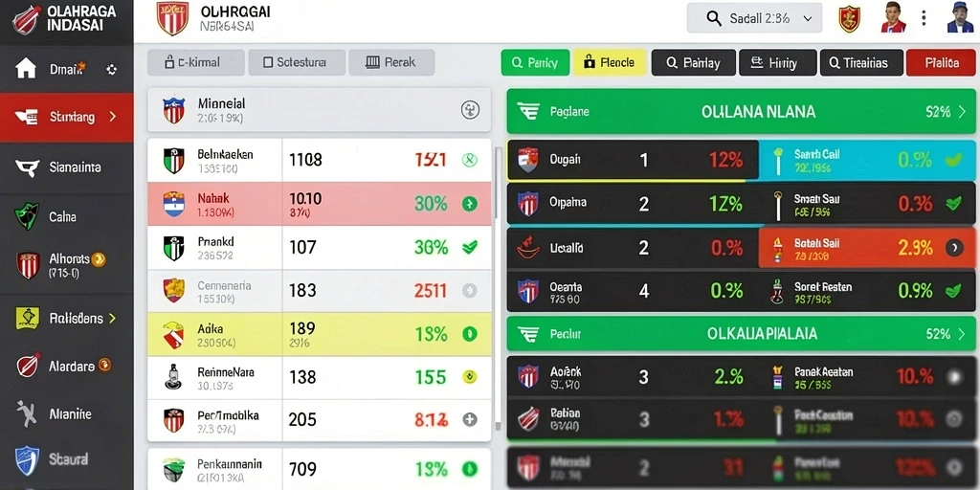Expand the Ralisdens sidebar item arrow
This screenshot has height=490, width=980.
tap(113, 318)
